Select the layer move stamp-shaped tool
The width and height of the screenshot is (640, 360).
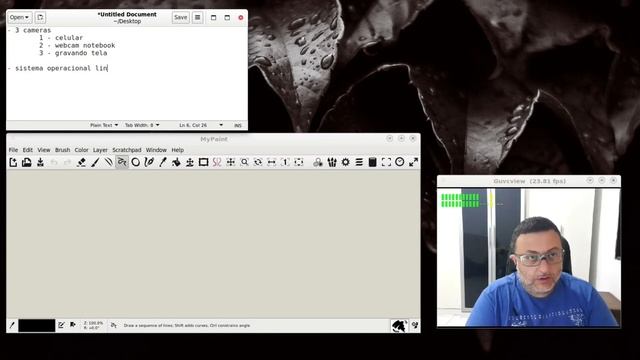pyautogui.click(x=190, y=162)
